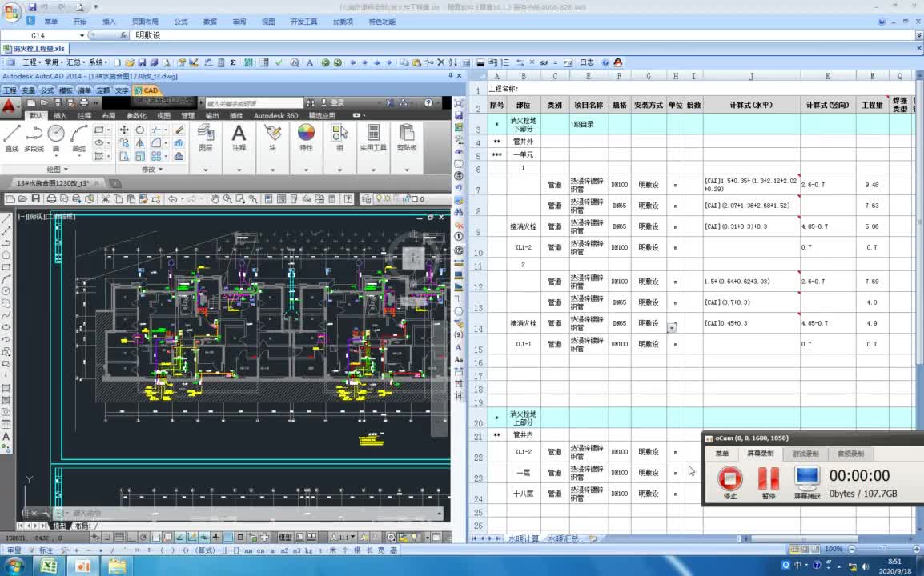The width and height of the screenshot is (924, 576).
Task: Click the AutoCAD search keyword input field
Action: 255,103
